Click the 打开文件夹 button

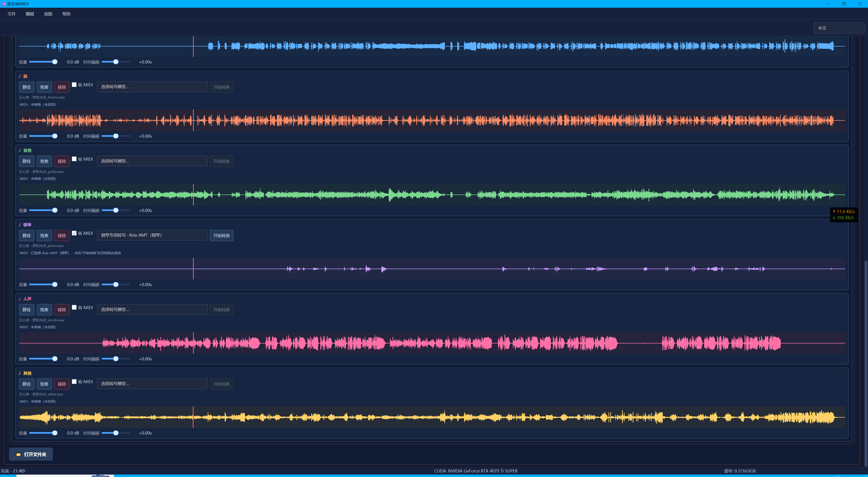(31, 454)
